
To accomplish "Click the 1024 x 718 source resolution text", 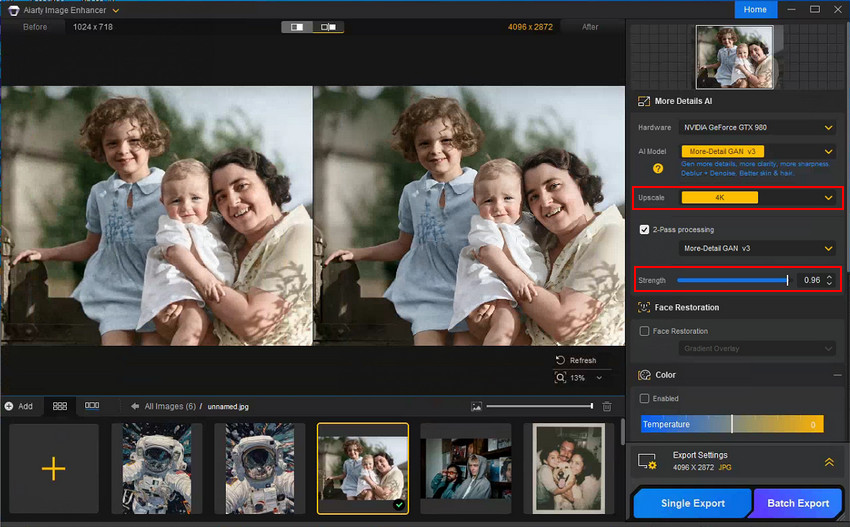I will [x=93, y=27].
